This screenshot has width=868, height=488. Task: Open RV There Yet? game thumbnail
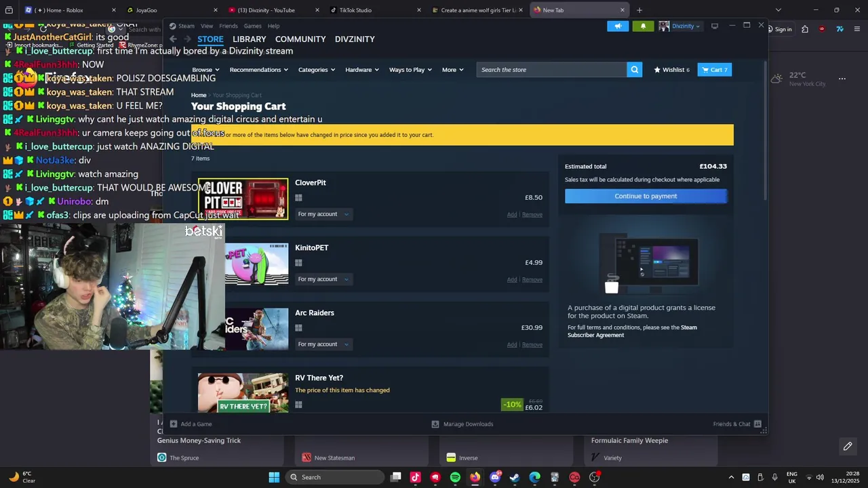(x=243, y=392)
